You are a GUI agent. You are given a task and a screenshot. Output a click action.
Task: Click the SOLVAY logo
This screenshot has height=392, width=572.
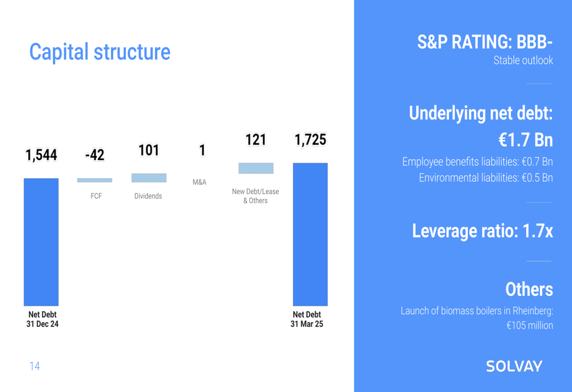click(x=514, y=366)
